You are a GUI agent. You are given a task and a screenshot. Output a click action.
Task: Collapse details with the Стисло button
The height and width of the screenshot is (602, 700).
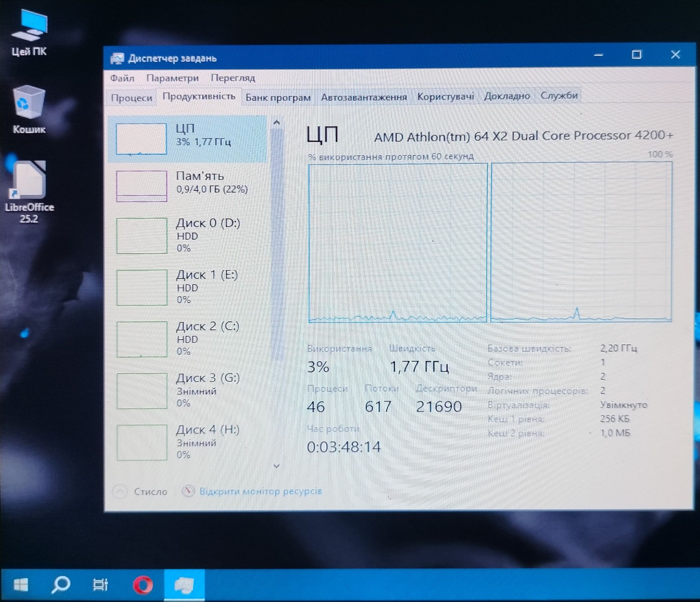point(140,492)
